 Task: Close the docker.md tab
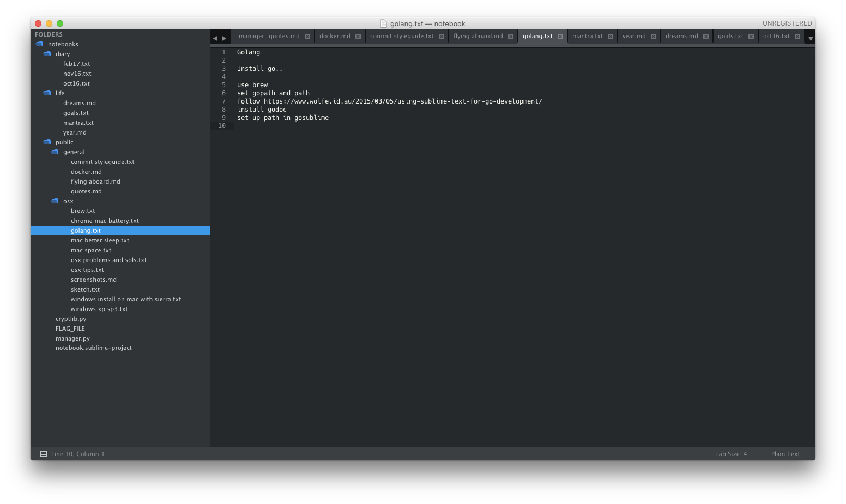pos(358,37)
